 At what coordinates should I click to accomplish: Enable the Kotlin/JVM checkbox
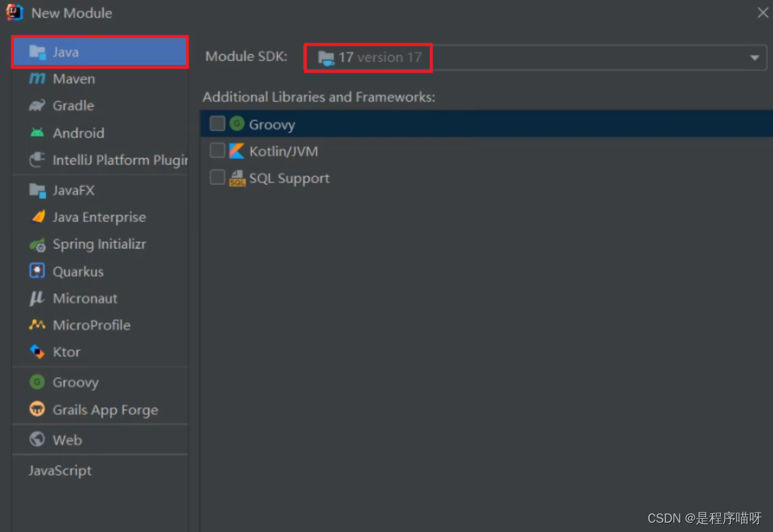(217, 150)
